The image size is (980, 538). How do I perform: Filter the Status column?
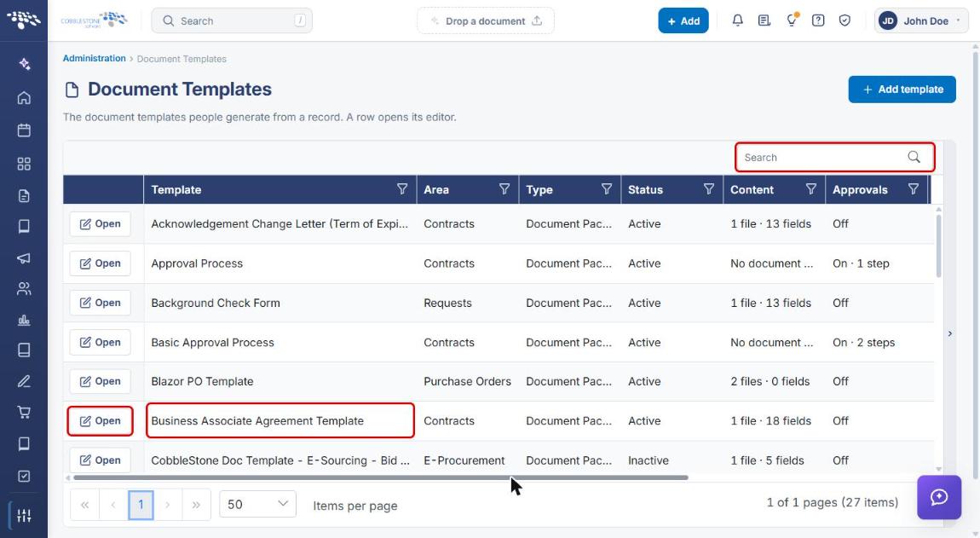tap(709, 189)
